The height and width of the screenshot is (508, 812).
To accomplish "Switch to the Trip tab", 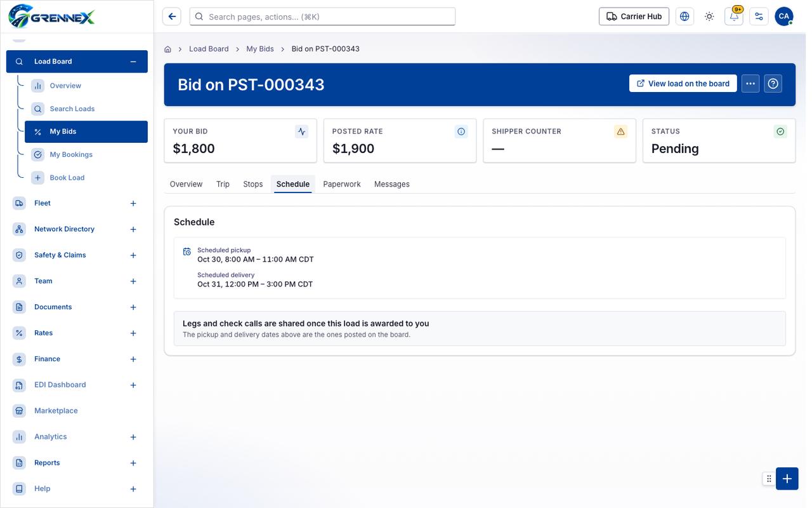I will tap(223, 184).
